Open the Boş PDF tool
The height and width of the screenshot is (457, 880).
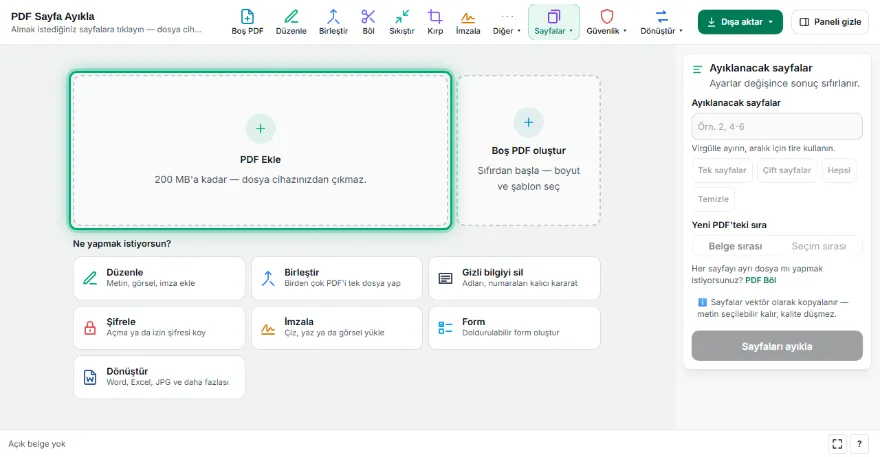[247, 22]
